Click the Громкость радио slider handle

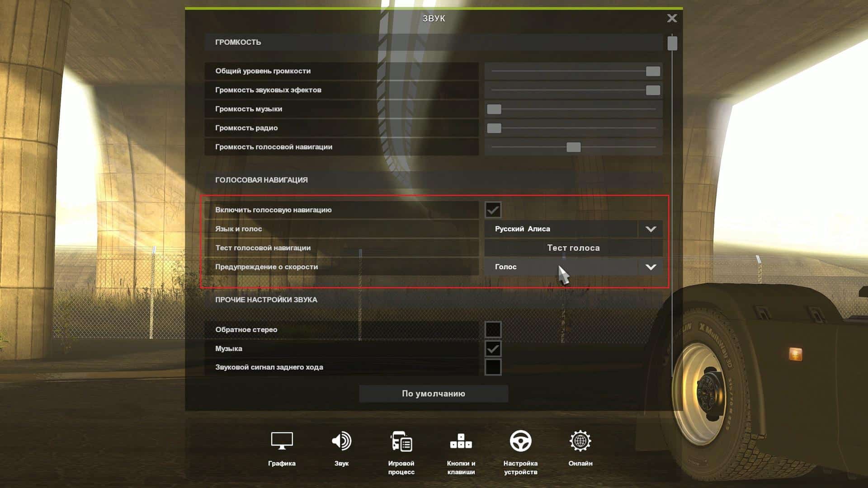pyautogui.click(x=494, y=128)
